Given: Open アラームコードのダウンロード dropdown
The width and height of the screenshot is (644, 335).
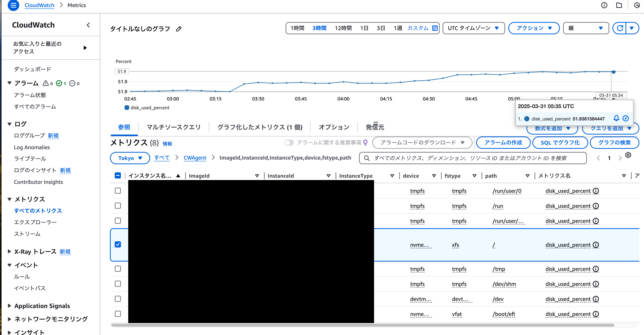Looking at the screenshot, I should (x=422, y=142).
